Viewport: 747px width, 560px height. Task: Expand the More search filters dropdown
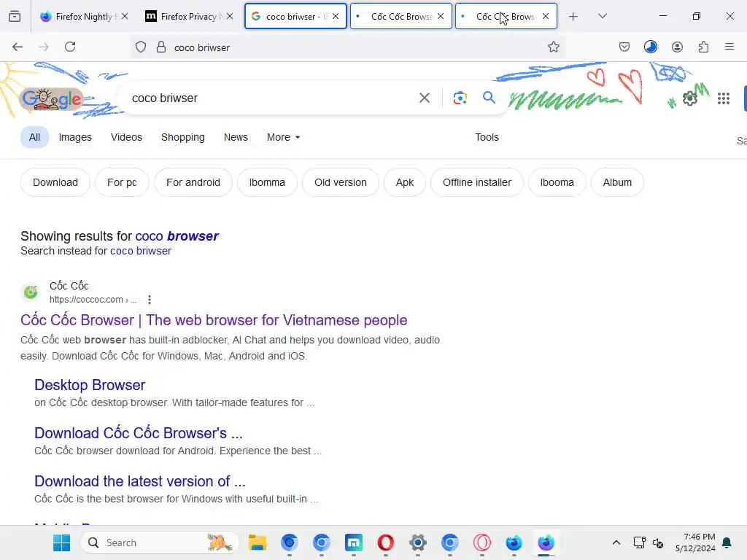click(283, 137)
